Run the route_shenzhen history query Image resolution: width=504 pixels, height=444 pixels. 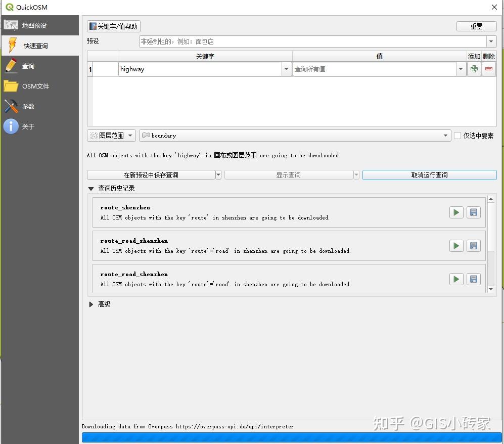(456, 212)
